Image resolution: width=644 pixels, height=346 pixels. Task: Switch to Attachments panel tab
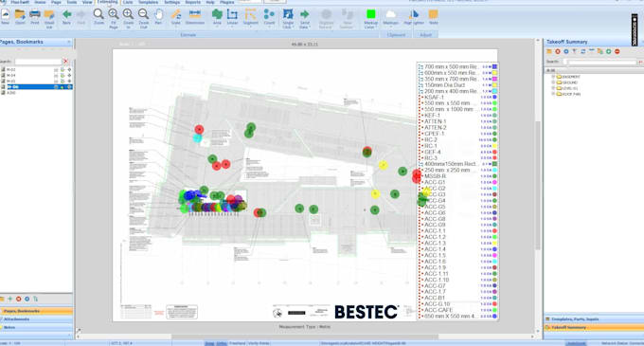tap(36, 319)
